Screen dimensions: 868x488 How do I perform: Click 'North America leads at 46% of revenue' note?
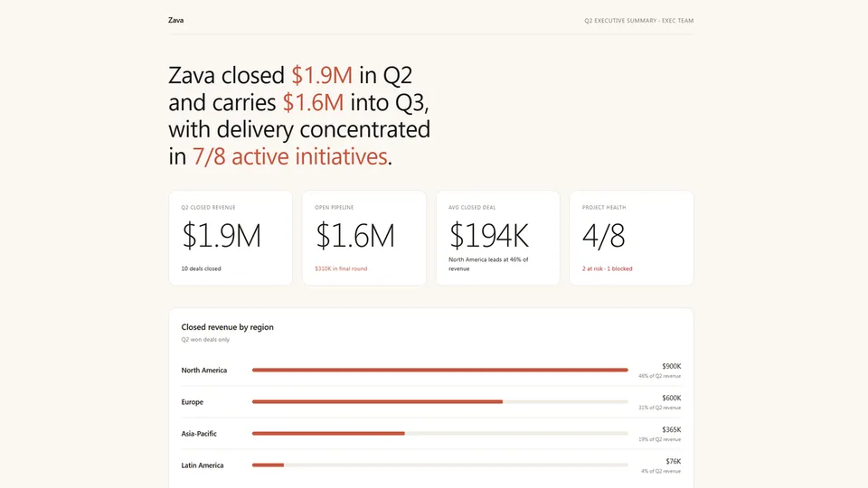click(x=488, y=264)
